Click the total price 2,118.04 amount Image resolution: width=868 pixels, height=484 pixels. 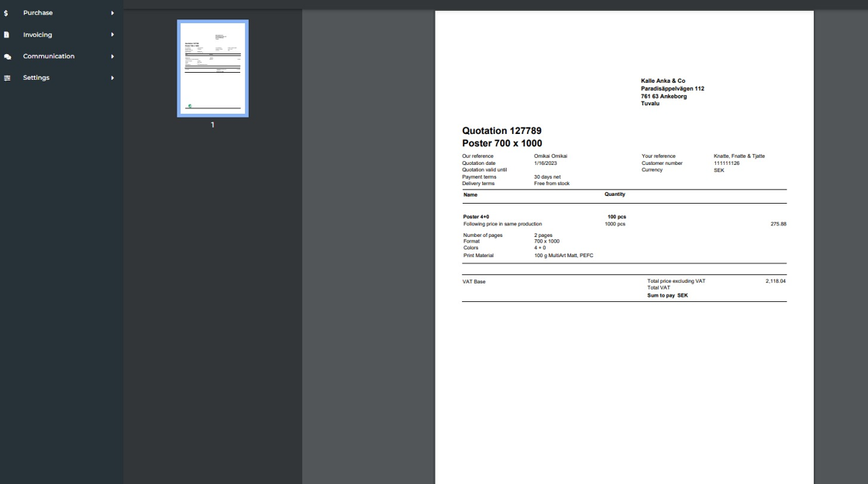click(x=775, y=281)
